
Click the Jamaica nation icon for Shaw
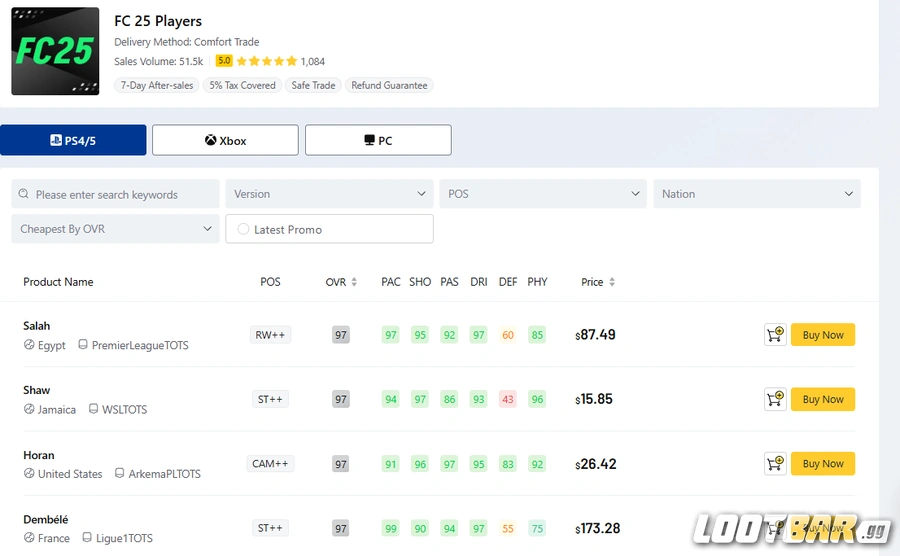[x=30, y=410]
